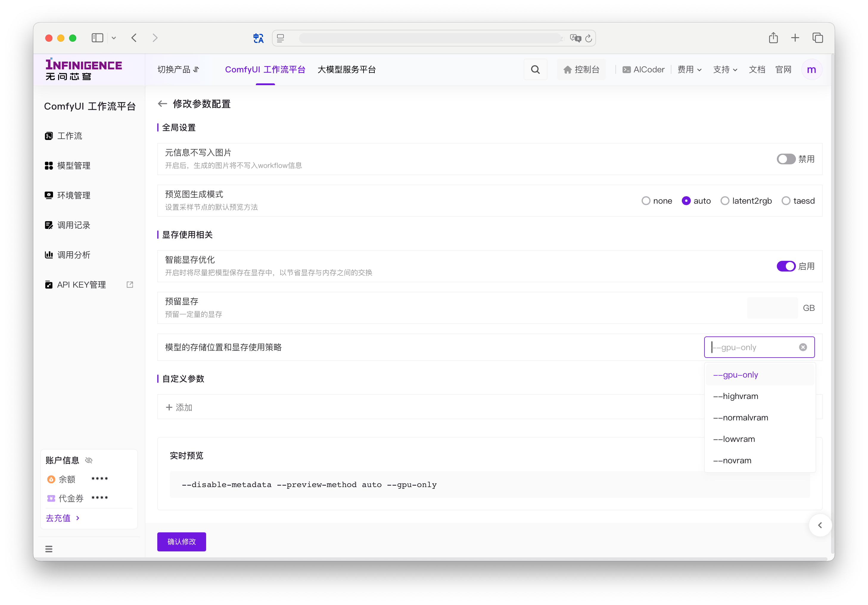868x605 pixels.
Task: Open the 官网 link
Action: (783, 70)
